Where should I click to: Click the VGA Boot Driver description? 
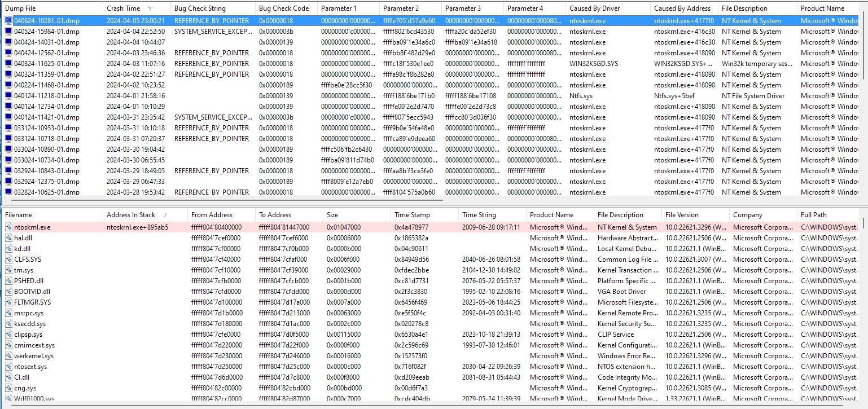pyautogui.click(x=621, y=291)
